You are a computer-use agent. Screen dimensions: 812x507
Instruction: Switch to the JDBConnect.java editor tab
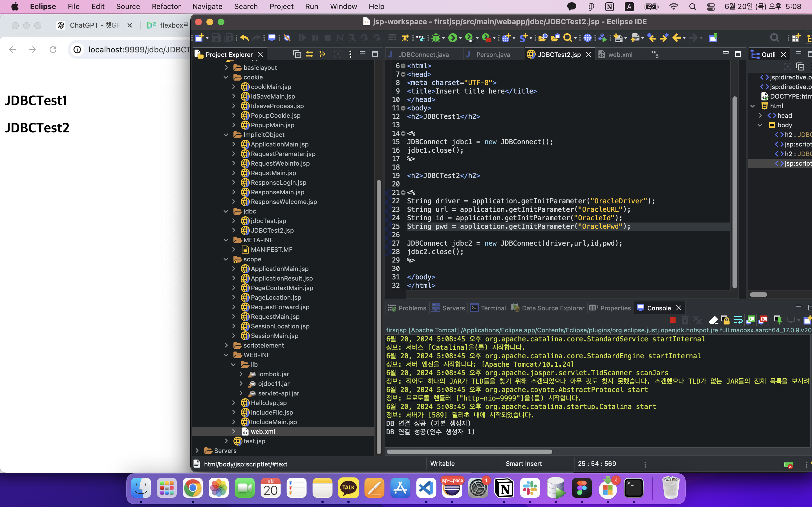coord(423,55)
